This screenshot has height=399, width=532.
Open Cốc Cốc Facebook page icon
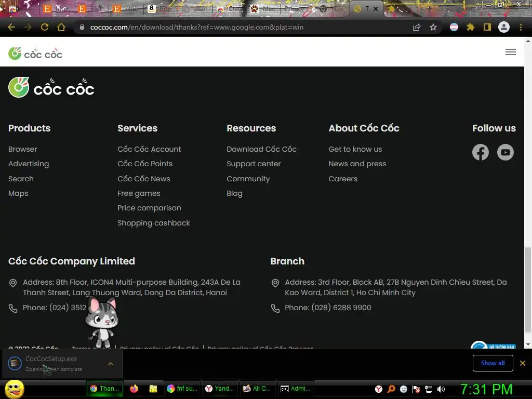pyautogui.click(x=481, y=152)
